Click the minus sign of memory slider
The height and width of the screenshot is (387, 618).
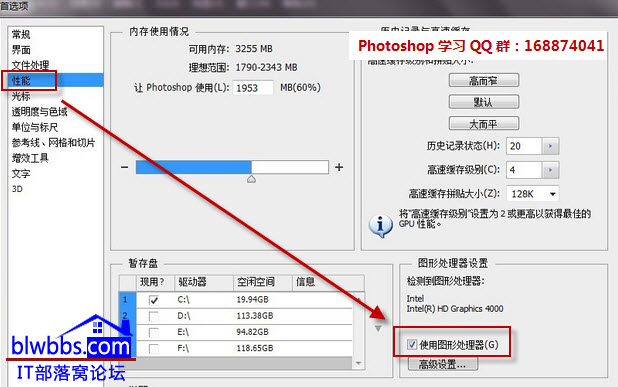[x=125, y=167]
